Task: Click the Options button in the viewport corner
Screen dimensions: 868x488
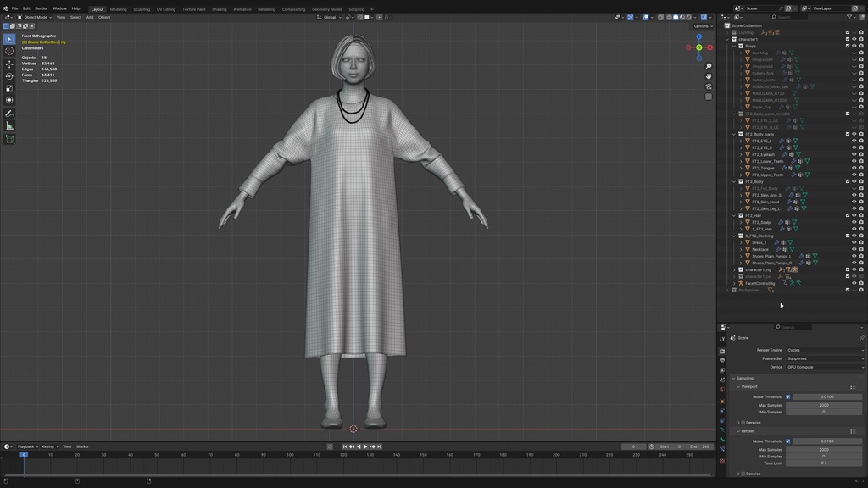Action: (702, 26)
